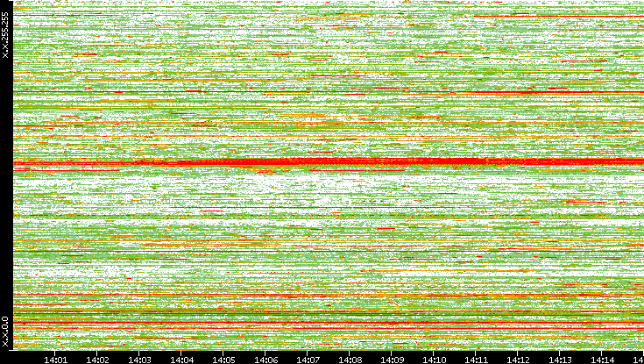
Task: Click the x.x.255.255 address axis label
Action: (x=5, y=35)
